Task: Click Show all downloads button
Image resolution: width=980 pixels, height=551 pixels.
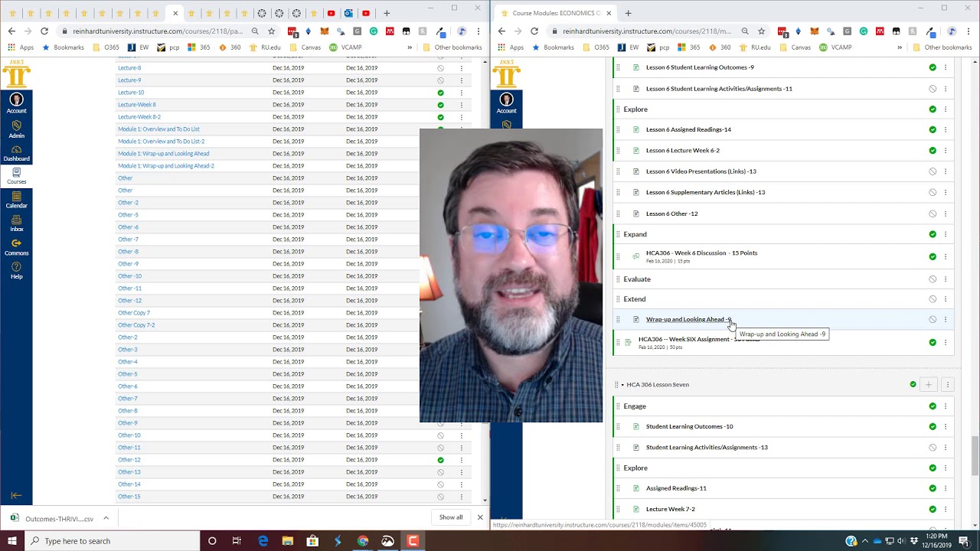Action: (x=451, y=517)
